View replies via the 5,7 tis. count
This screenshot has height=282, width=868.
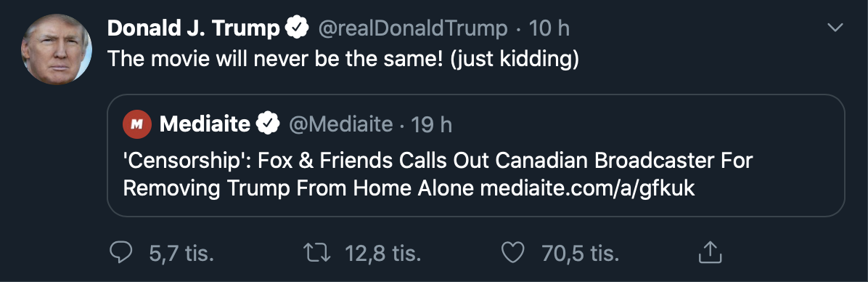[181, 254]
